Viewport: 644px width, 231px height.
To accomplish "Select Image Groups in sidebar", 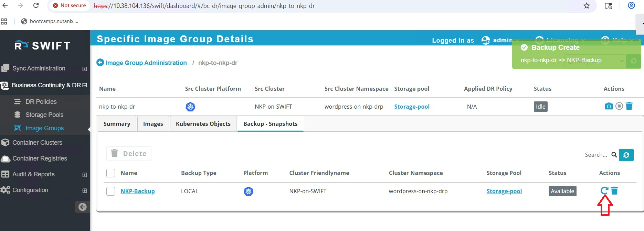I will 44,128.
